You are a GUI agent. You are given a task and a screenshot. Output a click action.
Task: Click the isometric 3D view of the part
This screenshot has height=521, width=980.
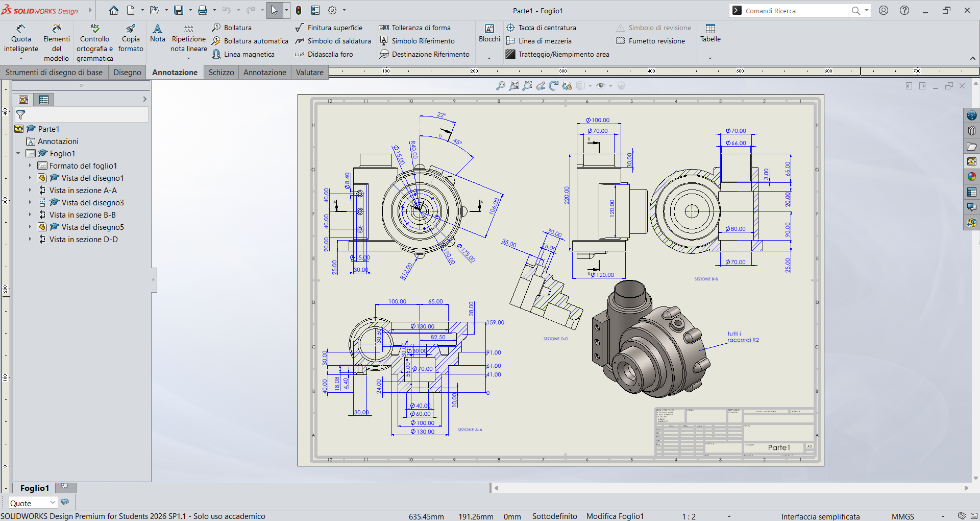tap(651, 339)
